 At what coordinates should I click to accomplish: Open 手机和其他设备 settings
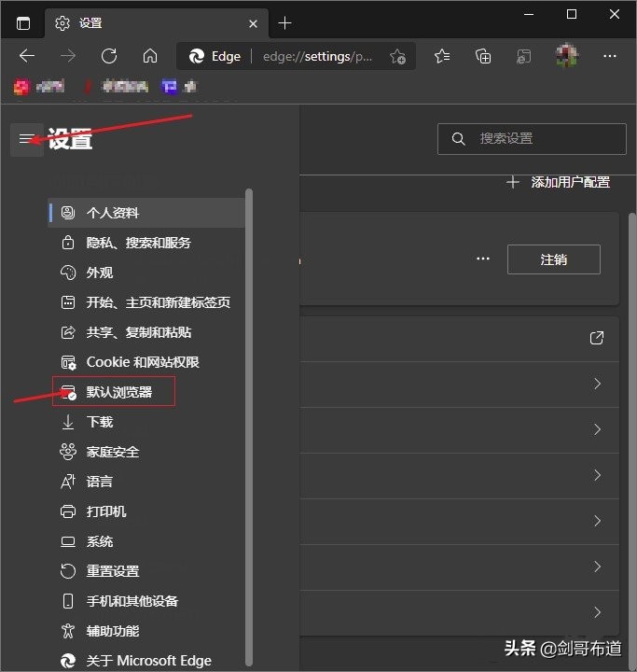(146, 601)
